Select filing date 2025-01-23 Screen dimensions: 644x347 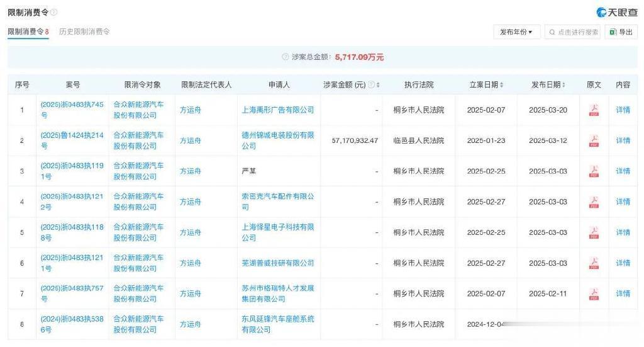[486, 140]
